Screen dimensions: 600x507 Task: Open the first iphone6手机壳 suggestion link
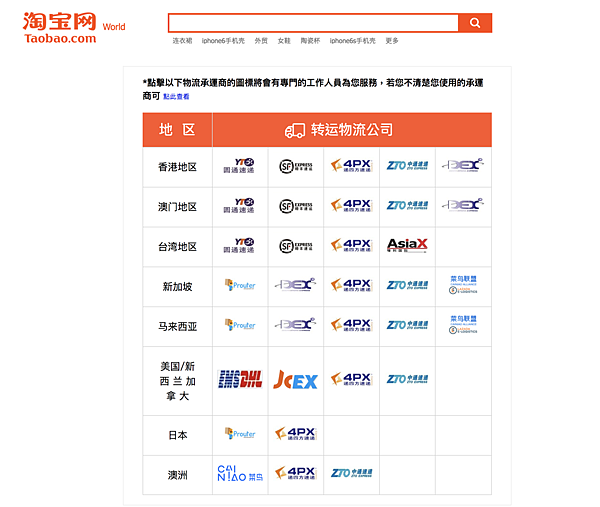tap(223, 41)
